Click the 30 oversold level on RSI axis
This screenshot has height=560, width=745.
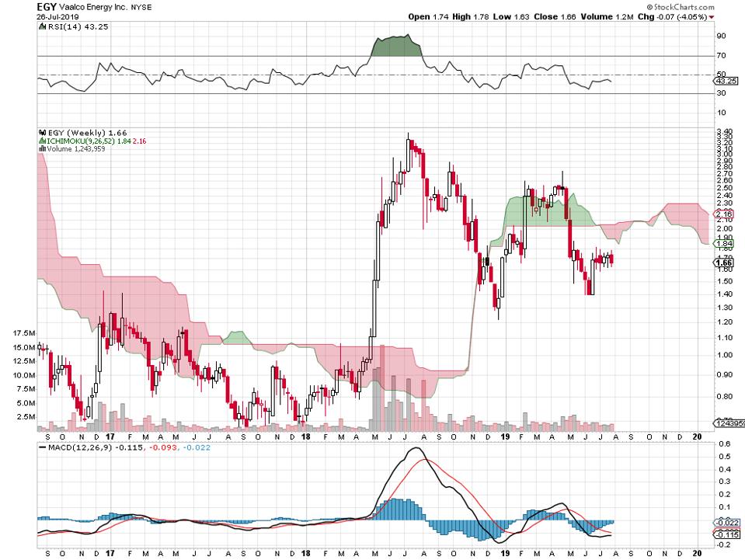(721, 93)
